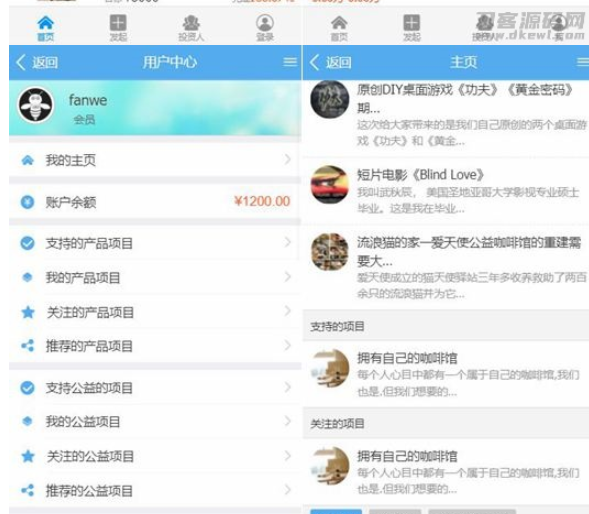Screen dimensions: 589x514
Task: Open 支持公益的项目 row
Action: pyautogui.click(x=155, y=387)
